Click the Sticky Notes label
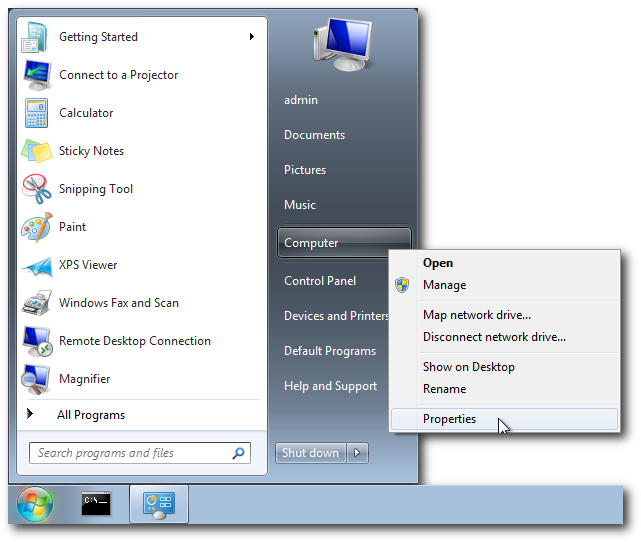The image size is (641, 542). [92, 151]
